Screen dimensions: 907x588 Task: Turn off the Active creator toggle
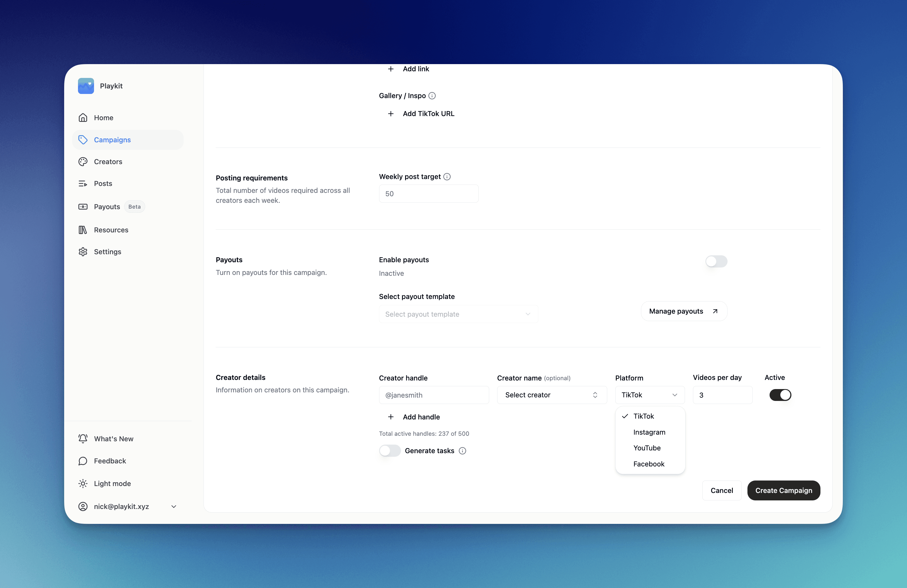click(780, 395)
